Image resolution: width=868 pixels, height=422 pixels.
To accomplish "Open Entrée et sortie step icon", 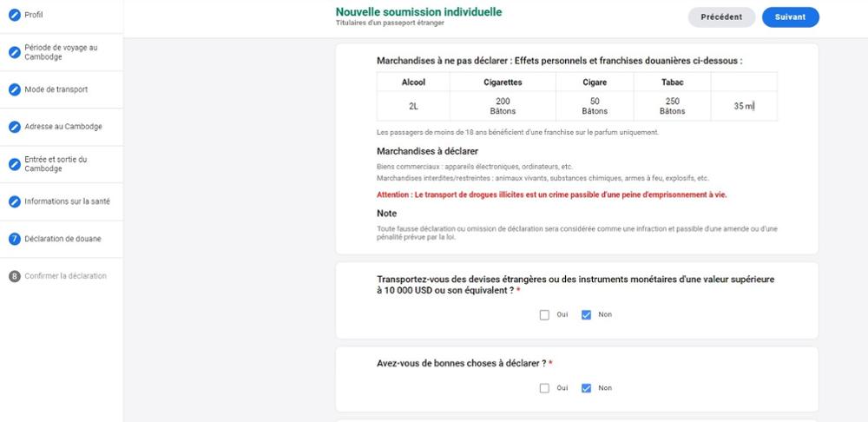I will pos(15,164).
